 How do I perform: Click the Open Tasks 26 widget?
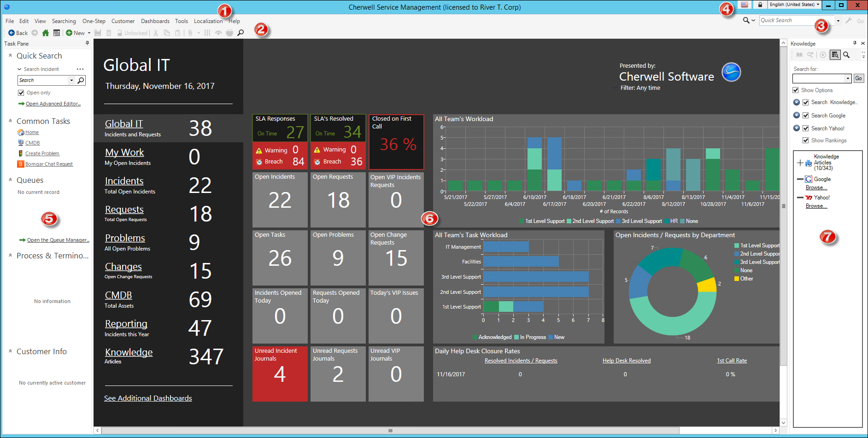click(x=280, y=257)
